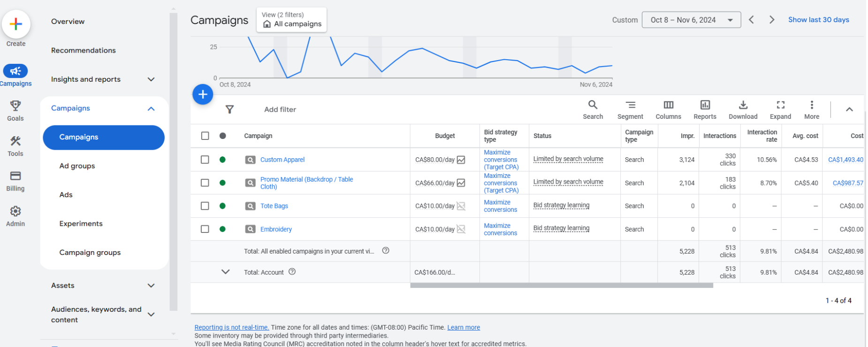
Task: Toggle the select-all campaigns header checkbox
Action: point(205,136)
